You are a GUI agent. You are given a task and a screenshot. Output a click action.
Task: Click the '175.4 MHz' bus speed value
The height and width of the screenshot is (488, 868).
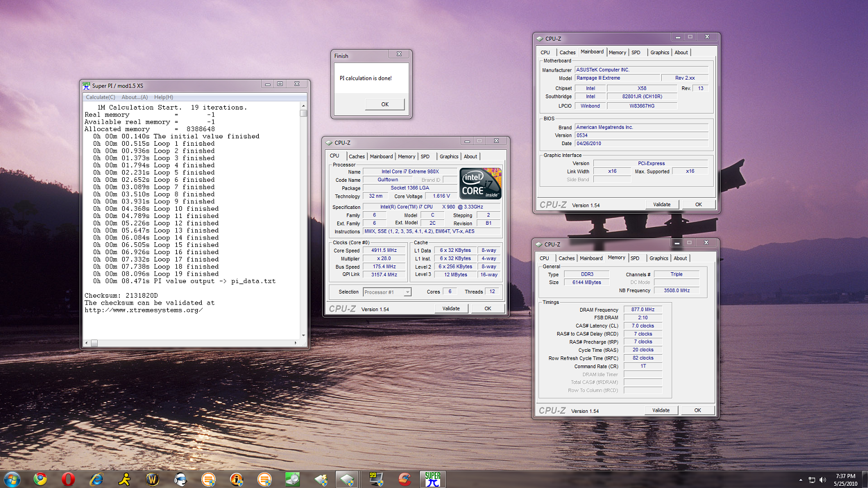tap(384, 267)
